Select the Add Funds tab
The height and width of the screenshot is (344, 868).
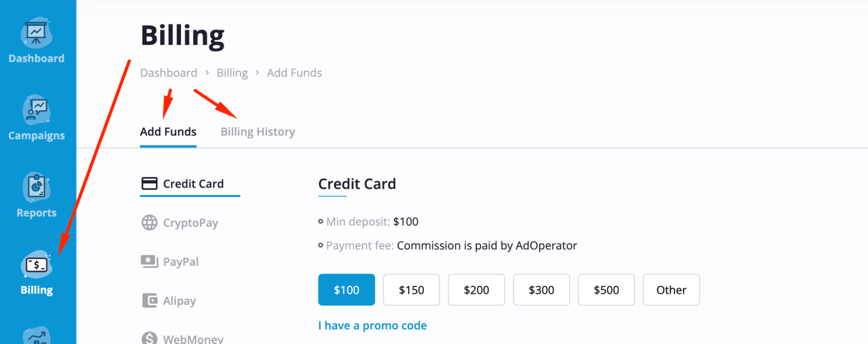[168, 132]
